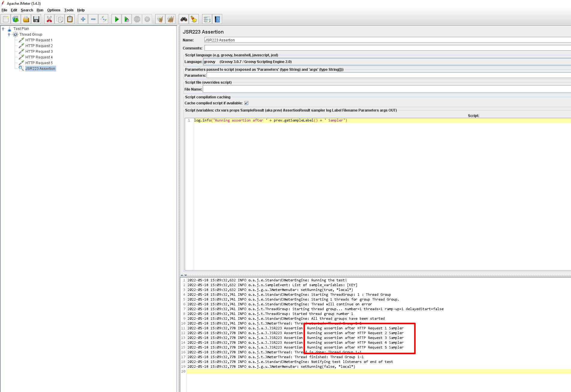Click log line 'All thread groups have been started'

286,319
